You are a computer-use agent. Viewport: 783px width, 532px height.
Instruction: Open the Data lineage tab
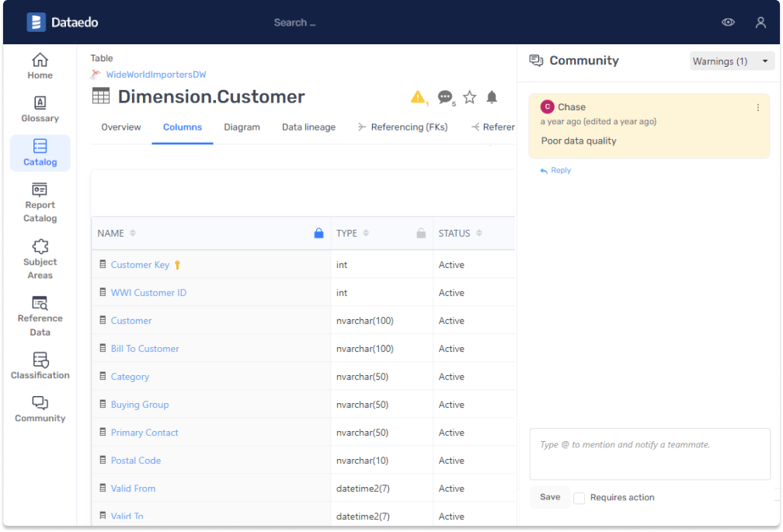click(308, 127)
